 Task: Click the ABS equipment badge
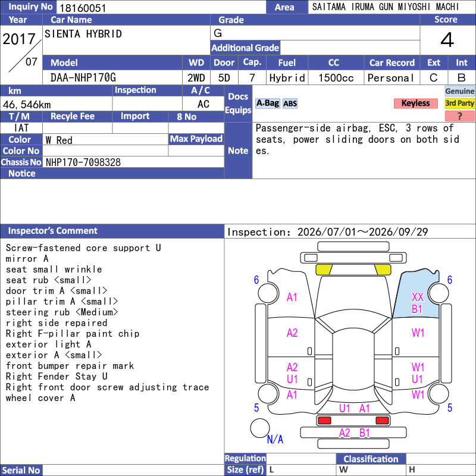pyautogui.click(x=290, y=104)
